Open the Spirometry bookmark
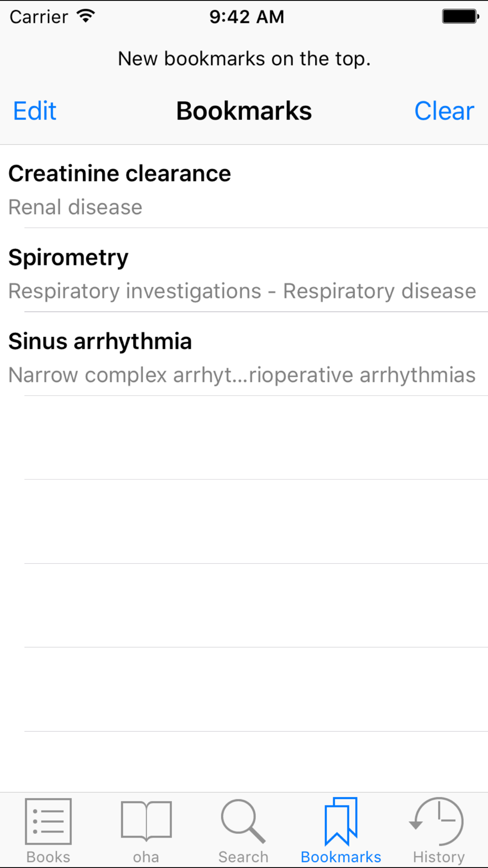Screen dimensions: 488x868 click(x=244, y=270)
